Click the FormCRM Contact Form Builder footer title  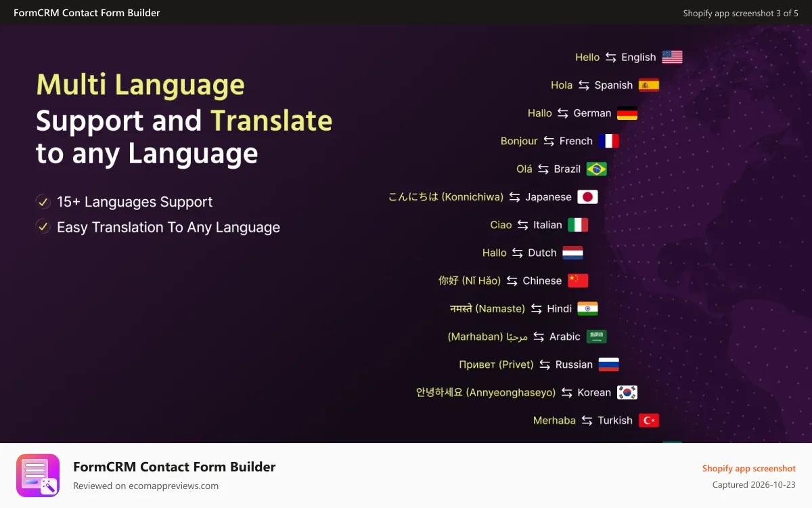point(175,467)
